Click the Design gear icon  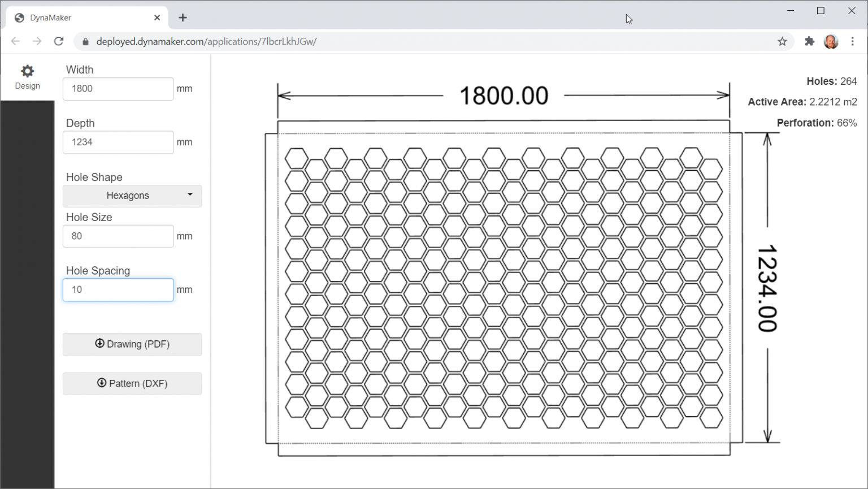[x=27, y=71]
